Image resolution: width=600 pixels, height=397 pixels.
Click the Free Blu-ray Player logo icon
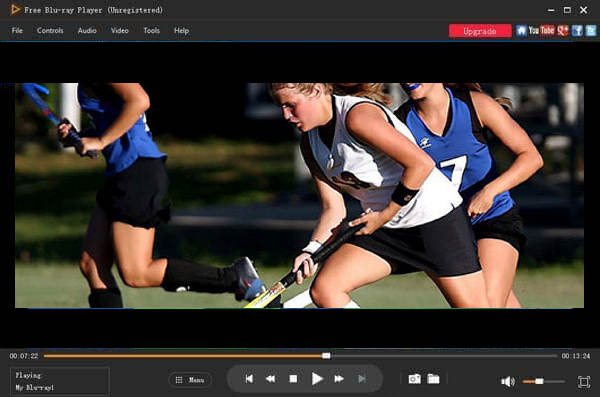pos(15,9)
